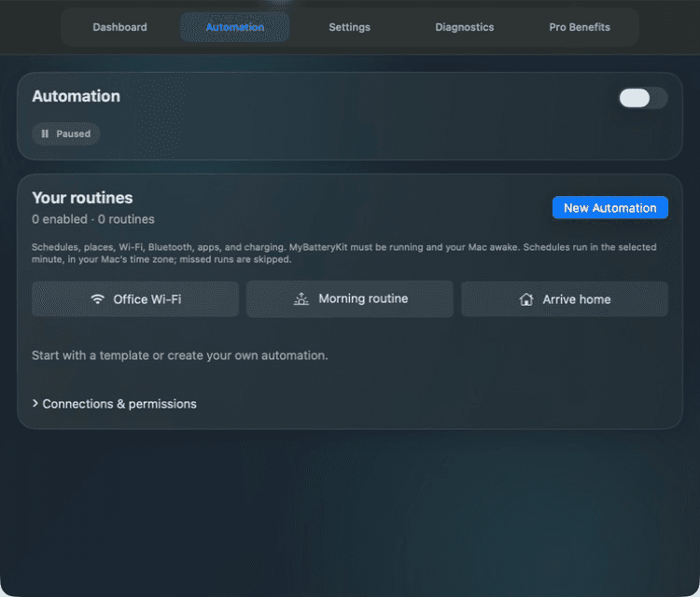Screen dimensions: 700x597
Task: Choose the Office Wi-Fi template
Action: pyautogui.click(x=135, y=299)
